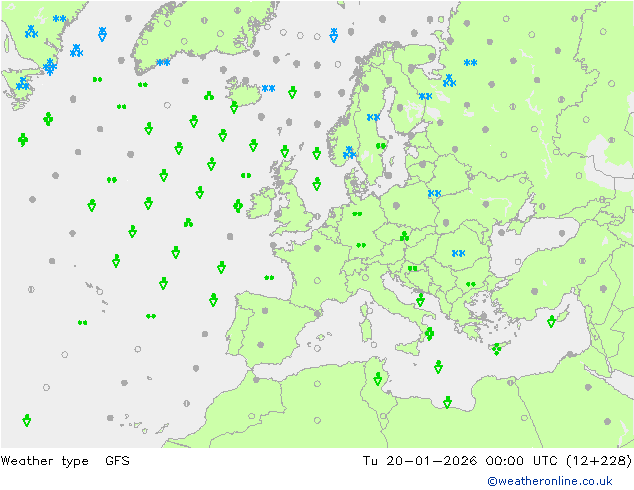Select the heavy snow symbol in southern Norway
Image resolution: width=634 pixels, height=490 pixels.
point(349,153)
